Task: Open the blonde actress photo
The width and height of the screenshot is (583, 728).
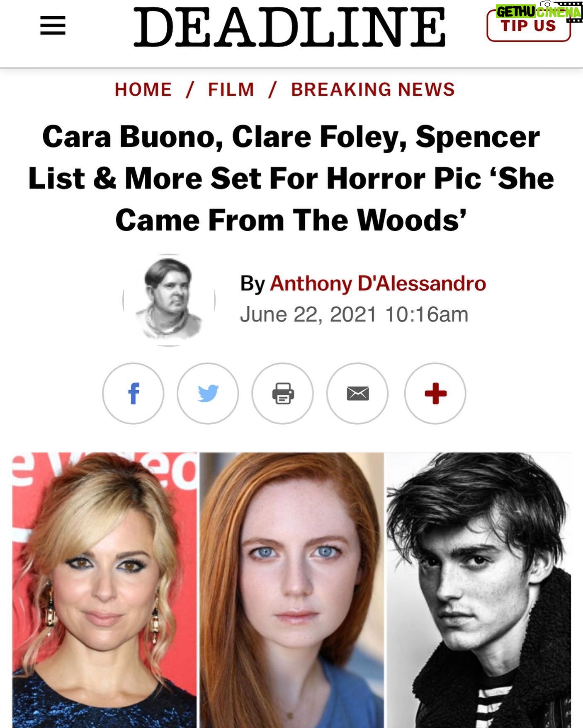Action: pos(104,590)
